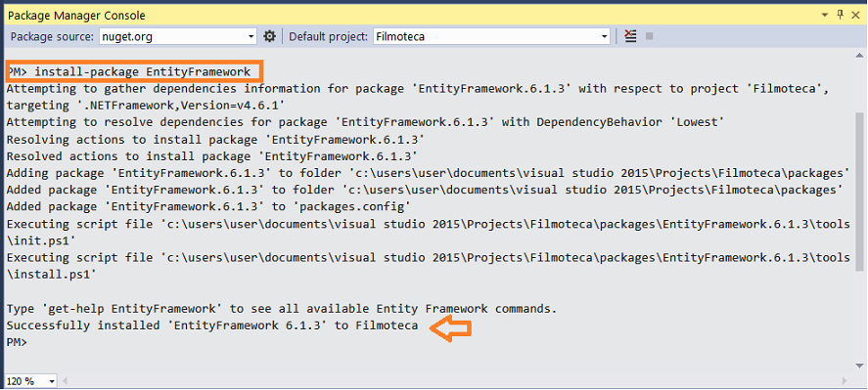Click the empty PM> prompt at the bottom

point(17,342)
